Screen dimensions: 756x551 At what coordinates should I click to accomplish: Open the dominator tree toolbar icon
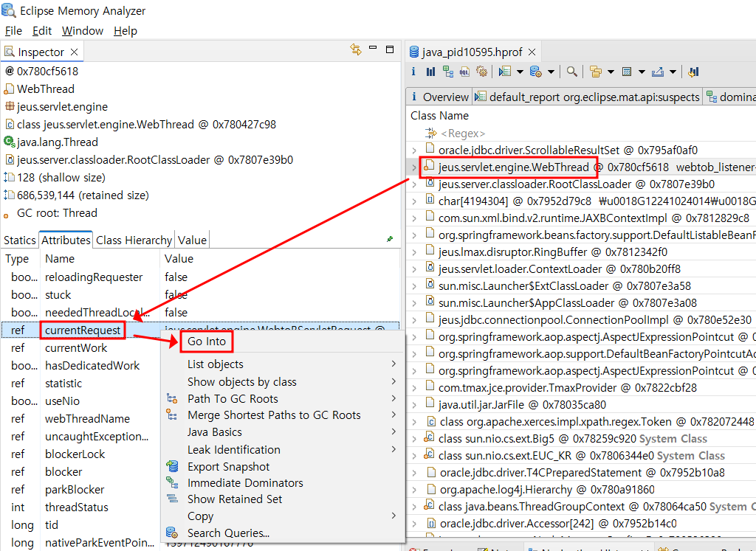pos(448,72)
